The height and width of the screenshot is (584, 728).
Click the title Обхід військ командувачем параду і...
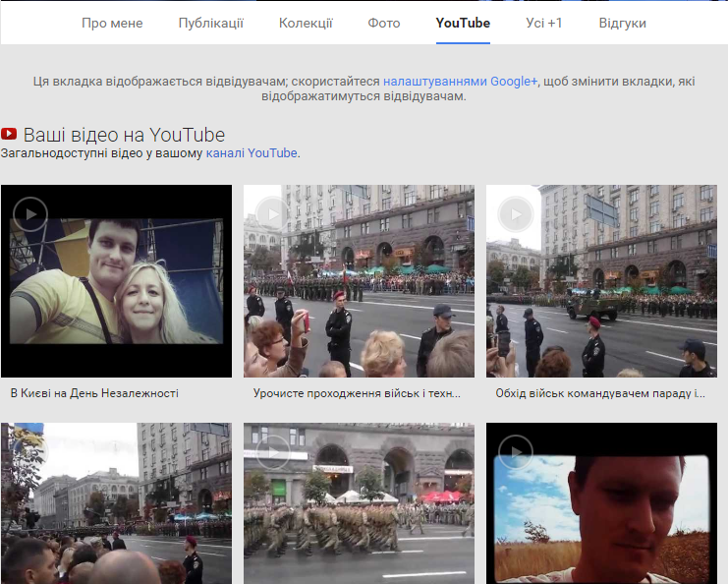[x=600, y=393]
